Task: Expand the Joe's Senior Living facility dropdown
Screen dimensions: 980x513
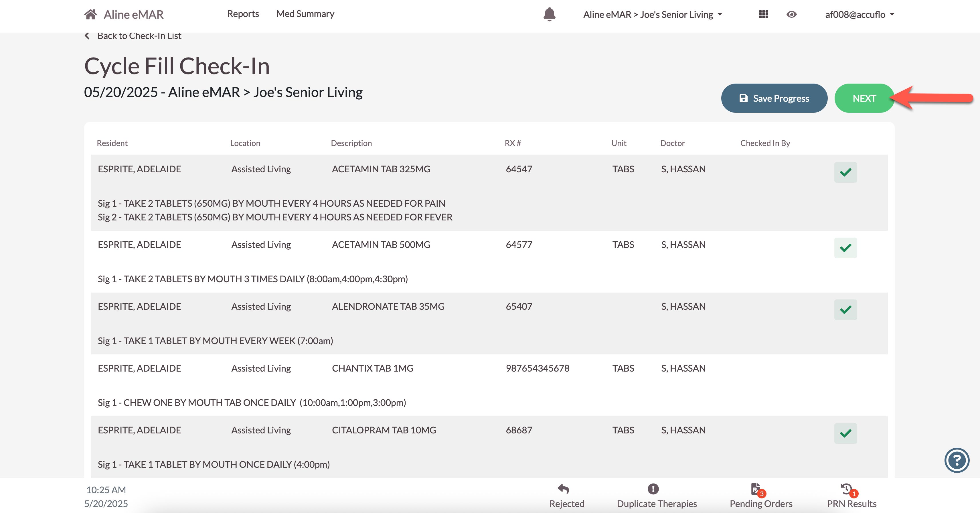Action: 653,15
